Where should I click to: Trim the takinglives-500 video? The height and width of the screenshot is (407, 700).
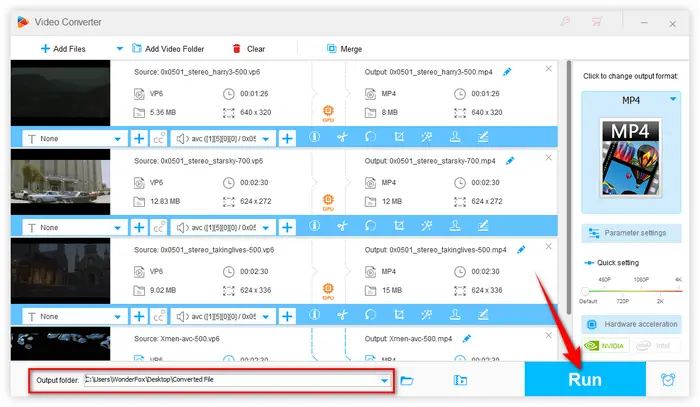(x=342, y=315)
